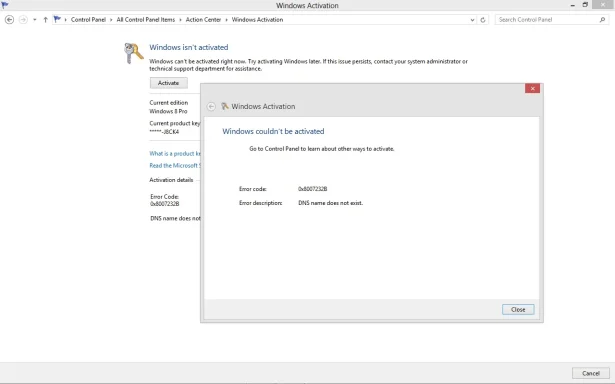This screenshot has width=615, height=384.
Task: Click the first breadcrumb chevron after the flag icon
Action: click(x=66, y=20)
